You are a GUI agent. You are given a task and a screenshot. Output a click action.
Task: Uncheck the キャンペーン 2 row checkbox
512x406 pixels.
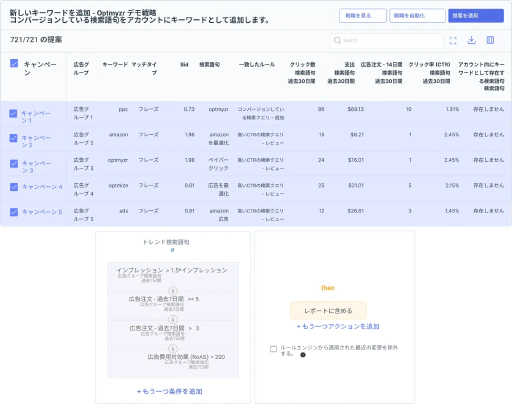13,138
